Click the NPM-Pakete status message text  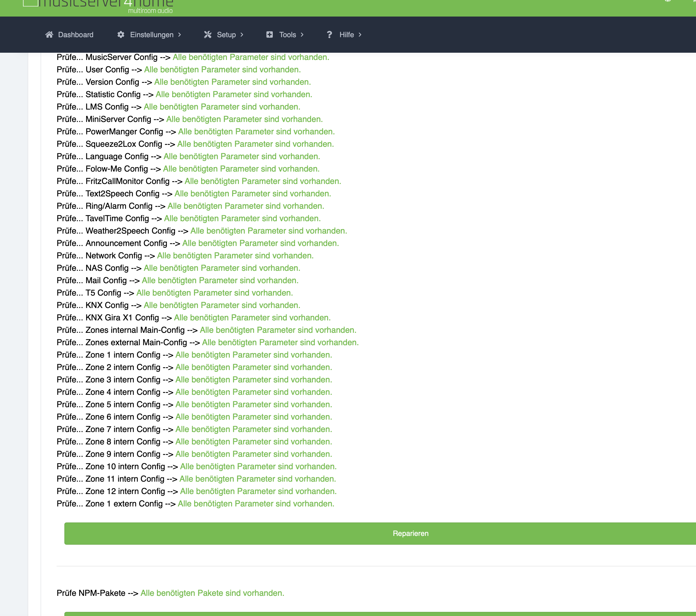click(x=212, y=593)
